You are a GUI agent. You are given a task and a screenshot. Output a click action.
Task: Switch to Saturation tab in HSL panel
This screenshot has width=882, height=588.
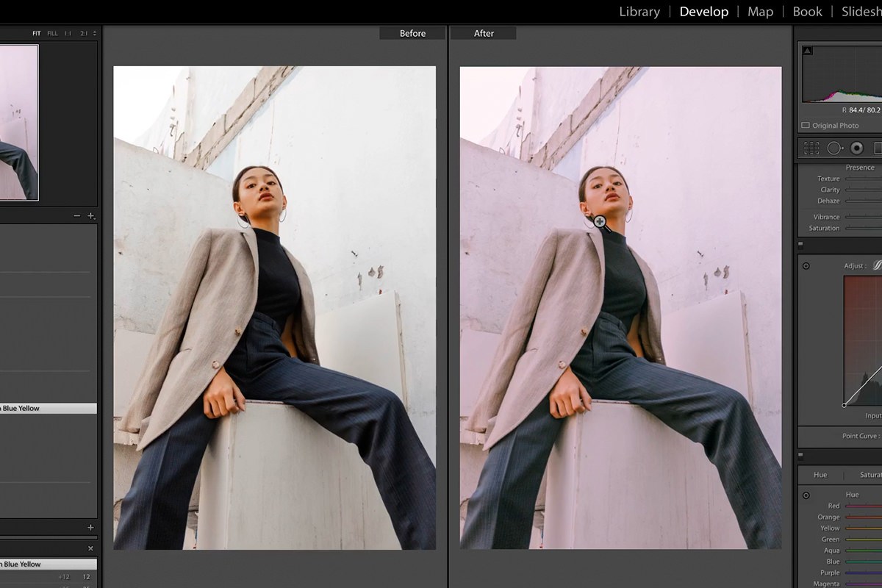(870, 475)
